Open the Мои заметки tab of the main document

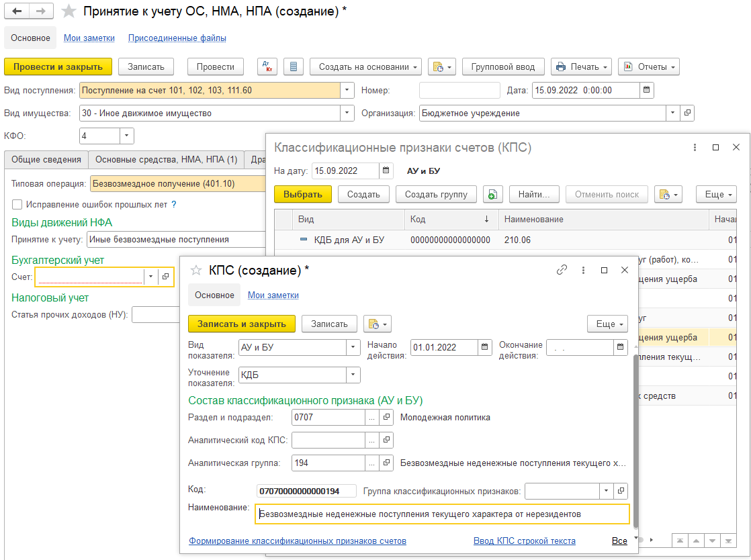[x=89, y=38]
